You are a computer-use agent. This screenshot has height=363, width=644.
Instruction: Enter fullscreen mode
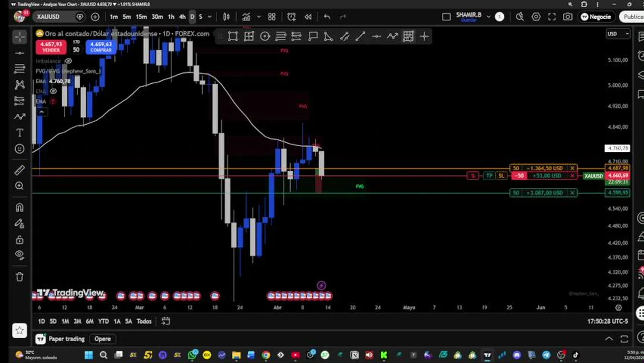pyautogui.click(x=552, y=17)
